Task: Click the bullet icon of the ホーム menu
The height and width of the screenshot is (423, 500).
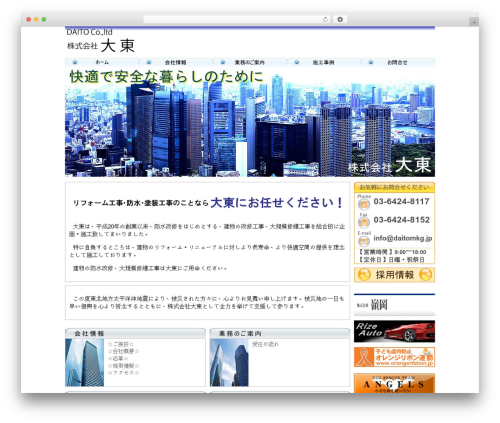Action: [x=75, y=62]
